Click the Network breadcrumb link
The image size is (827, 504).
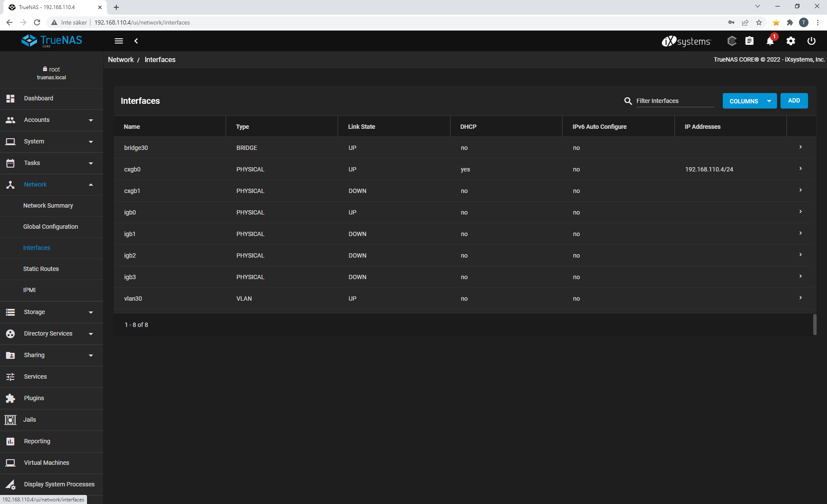121,59
